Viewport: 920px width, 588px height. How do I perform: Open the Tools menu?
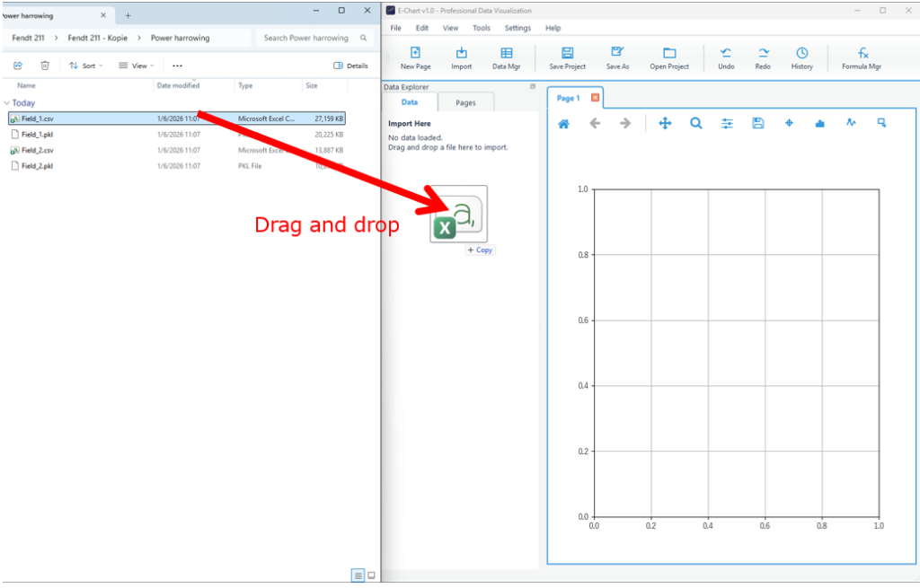(482, 28)
